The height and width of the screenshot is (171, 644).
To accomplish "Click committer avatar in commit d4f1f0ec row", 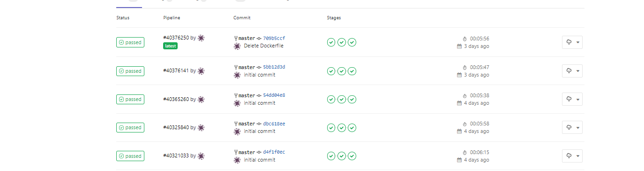I will point(237,160).
